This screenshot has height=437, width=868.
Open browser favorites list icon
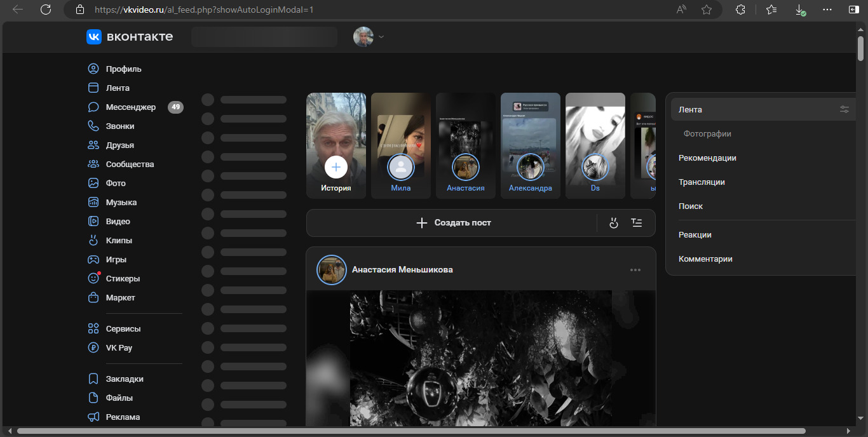pos(771,10)
